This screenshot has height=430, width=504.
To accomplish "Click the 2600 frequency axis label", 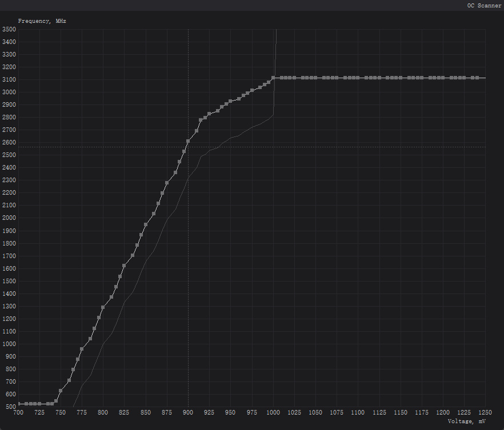I will coord(9,142).
